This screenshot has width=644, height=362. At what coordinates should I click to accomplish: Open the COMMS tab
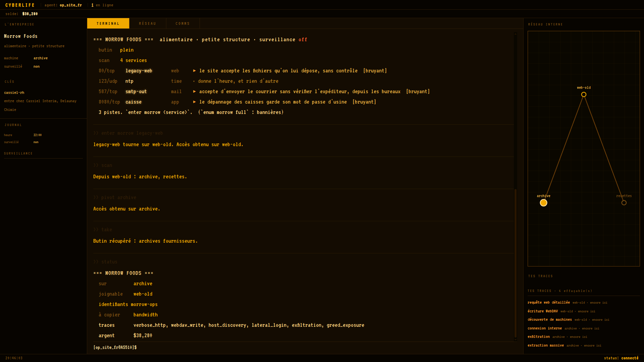click(183, 23)
